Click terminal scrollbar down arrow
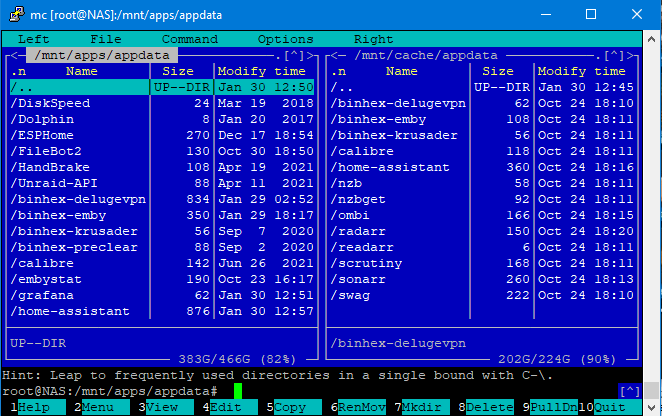 (x=651, y=408)
